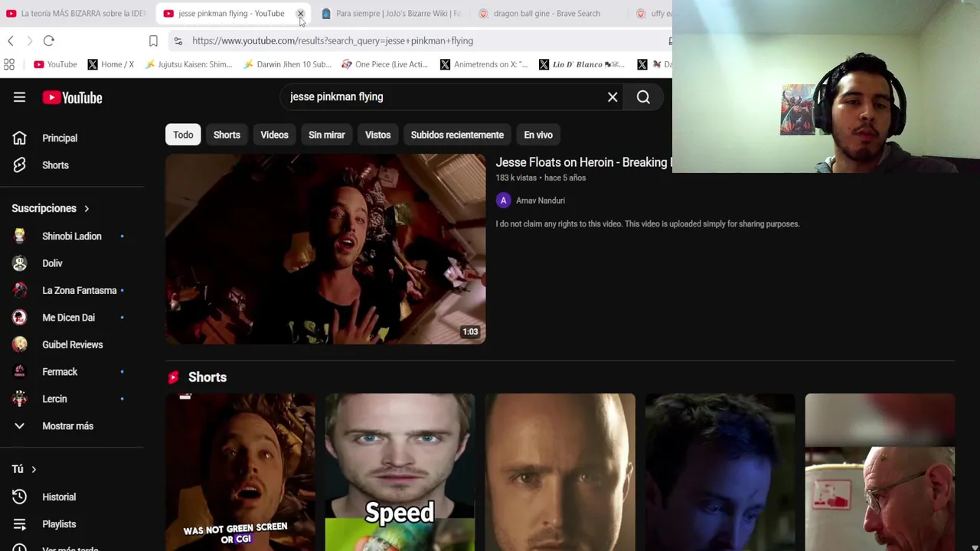
Task: Click Arnav Nanduri channel avatar
Action: click(x=503, y=201)
